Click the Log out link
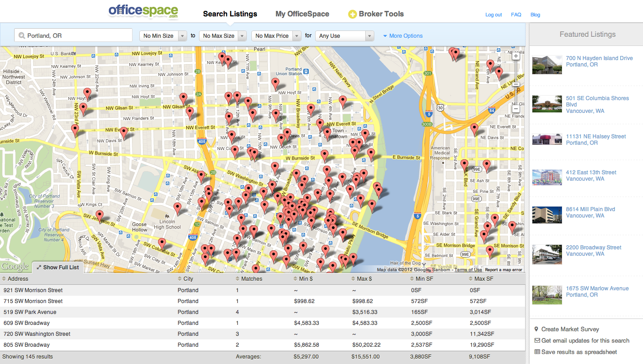This screenshot has height=364, width=643. click(493, 15)
